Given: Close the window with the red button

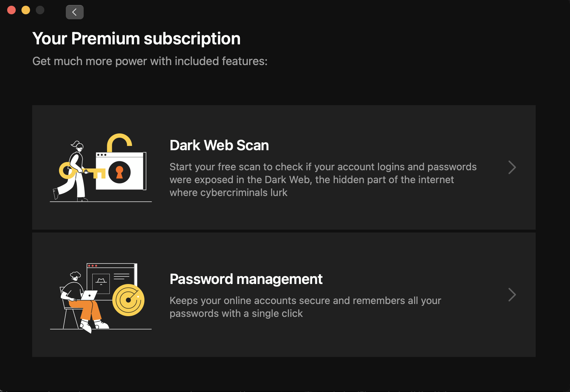Looking at the screenshot, I should [x=11, y=10].
